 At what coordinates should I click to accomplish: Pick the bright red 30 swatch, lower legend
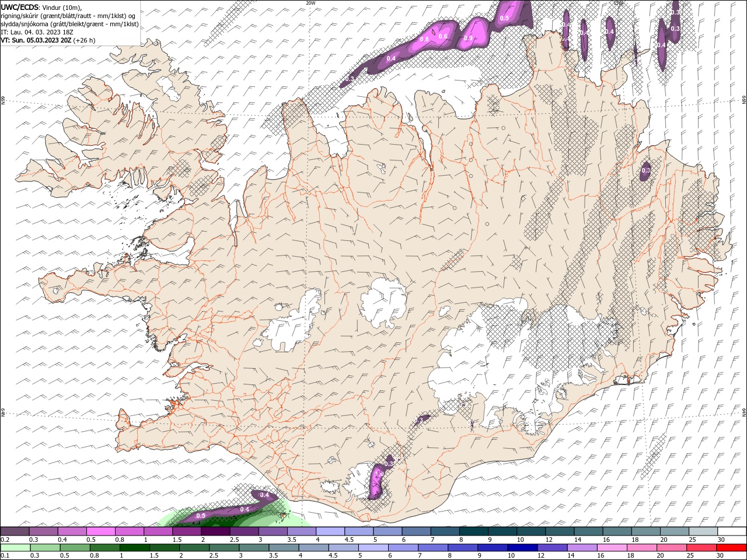[731, 548]
